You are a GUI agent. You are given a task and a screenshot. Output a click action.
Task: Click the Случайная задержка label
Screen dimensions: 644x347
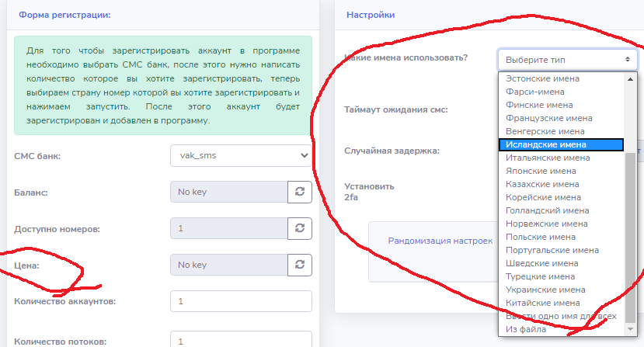[x=392, y=151]
